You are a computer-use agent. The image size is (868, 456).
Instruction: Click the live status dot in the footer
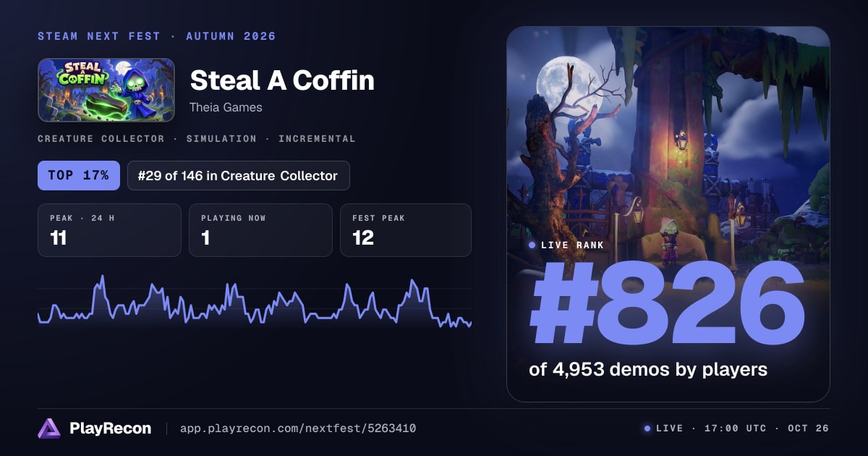tap(647, 428)
